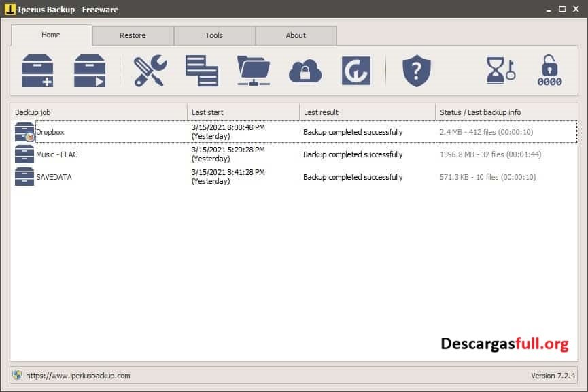Switch to the Restore tab
Screen dimensions: 588x392
133,35
